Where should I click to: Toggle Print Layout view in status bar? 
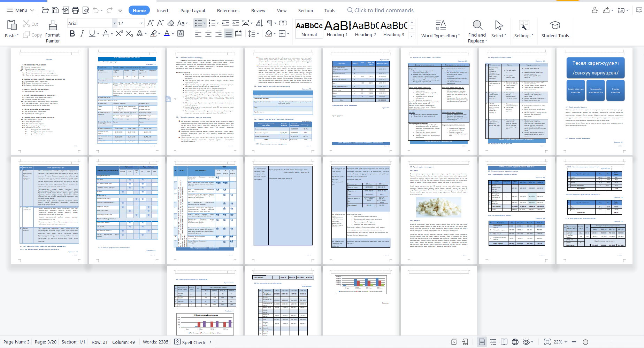[x=482, y=342]
